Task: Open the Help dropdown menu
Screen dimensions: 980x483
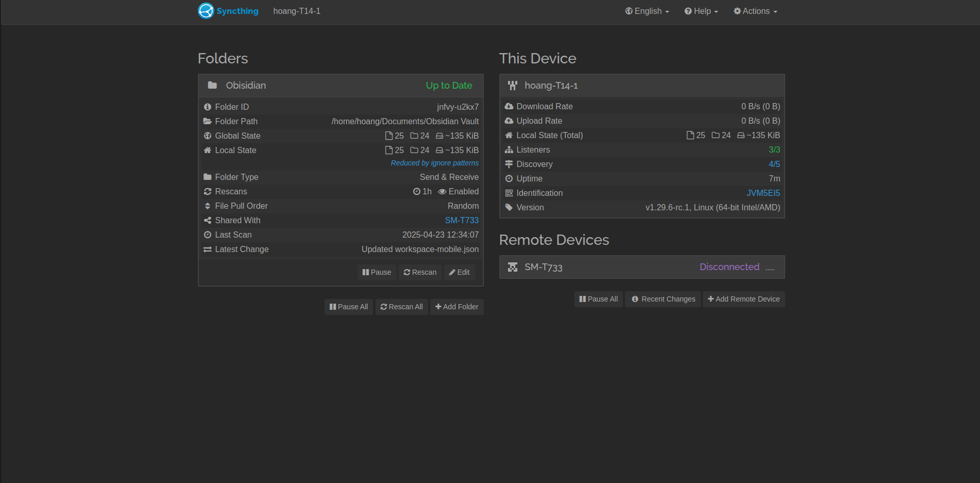Action: tap(701, 11)
